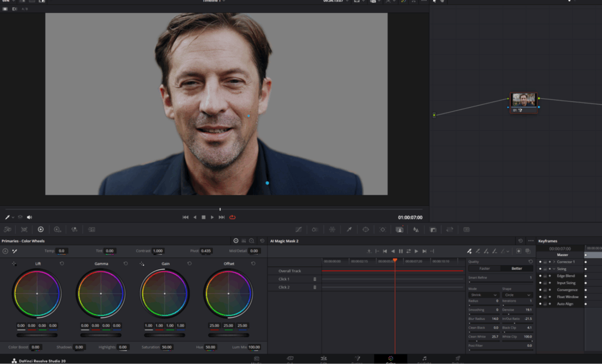Screen dimensions: 602x364
Task: Pick black point for Lift
Action: click(x=14, y=264)
